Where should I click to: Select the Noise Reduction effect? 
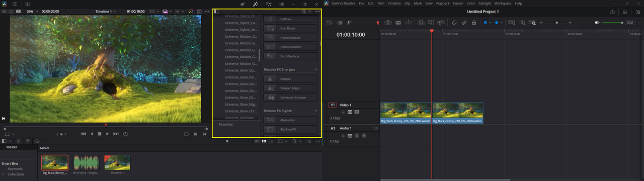290,47
